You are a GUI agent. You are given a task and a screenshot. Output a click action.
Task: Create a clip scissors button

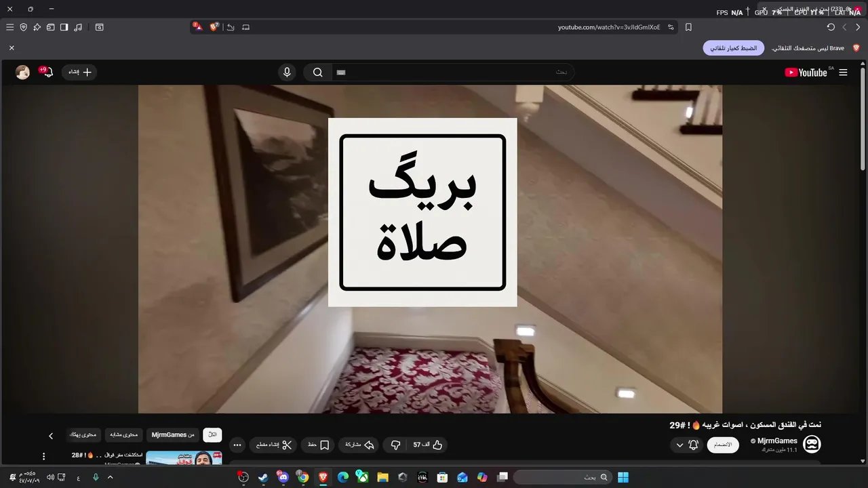(x=274, y=445)
